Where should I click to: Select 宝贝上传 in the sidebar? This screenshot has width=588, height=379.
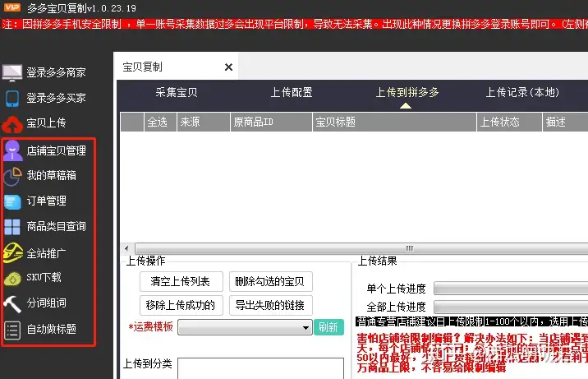[46, 122]
